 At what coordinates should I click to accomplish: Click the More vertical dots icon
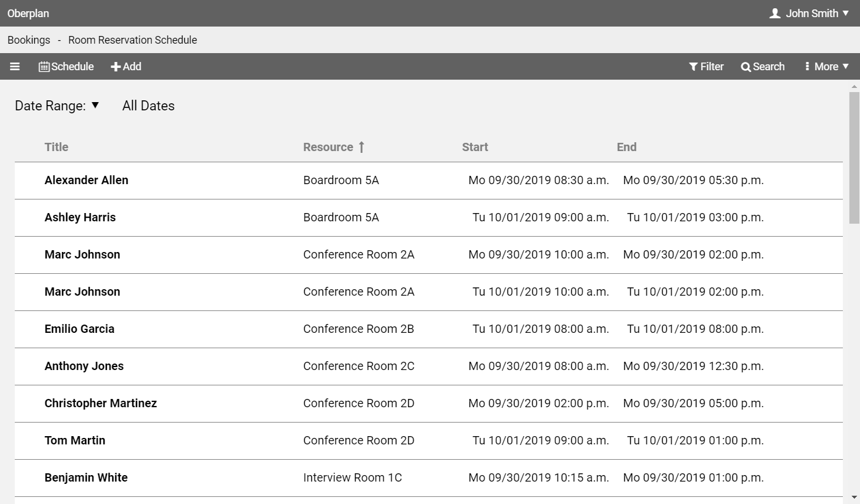807,67
